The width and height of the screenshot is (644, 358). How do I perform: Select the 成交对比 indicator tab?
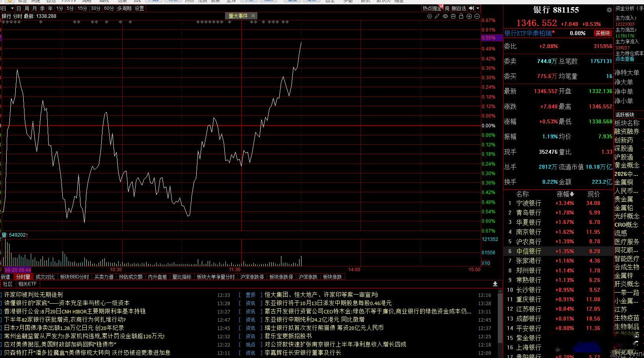point(45,277)
